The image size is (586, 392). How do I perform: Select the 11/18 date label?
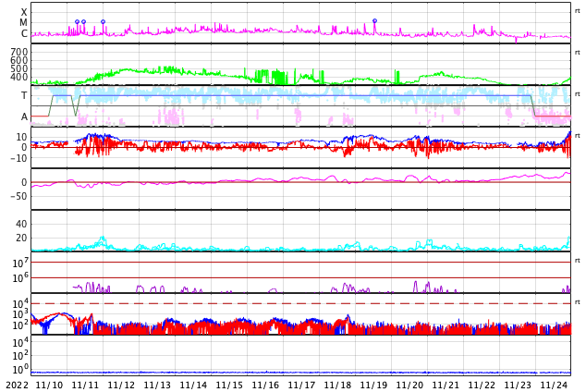pos(337,385)
